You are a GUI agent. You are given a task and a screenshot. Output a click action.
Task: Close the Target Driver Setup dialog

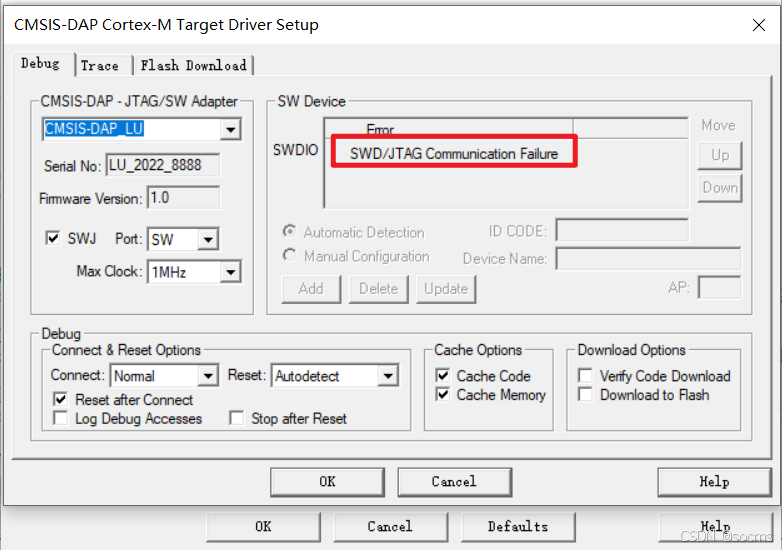[x=759, y=25]
